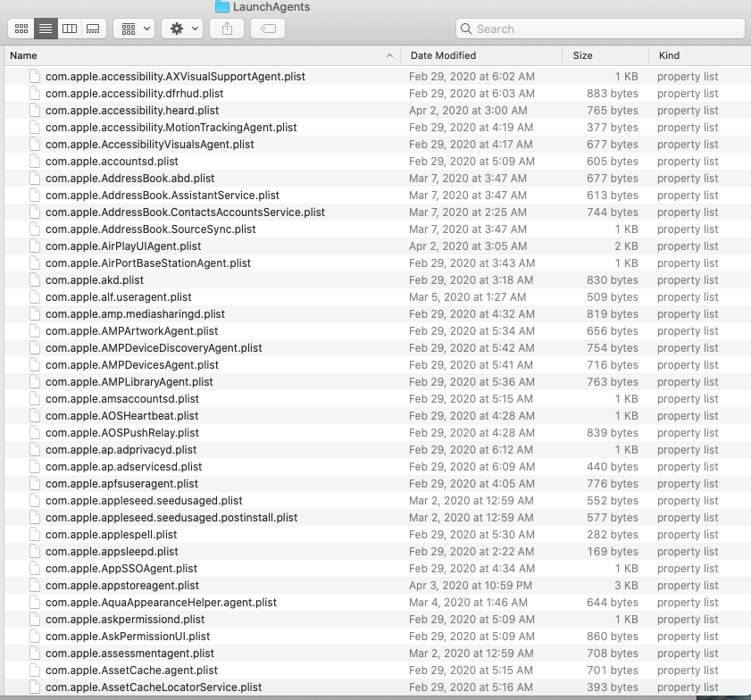Click the Edit Tags toolbar button
This screenshot has width=751, height=700.
[x=268, y=29]
